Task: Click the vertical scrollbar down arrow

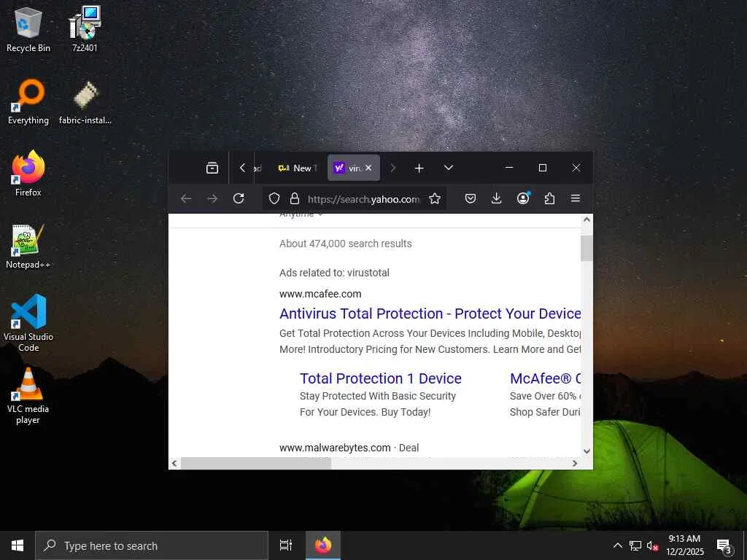Action: tap(587, 451)
